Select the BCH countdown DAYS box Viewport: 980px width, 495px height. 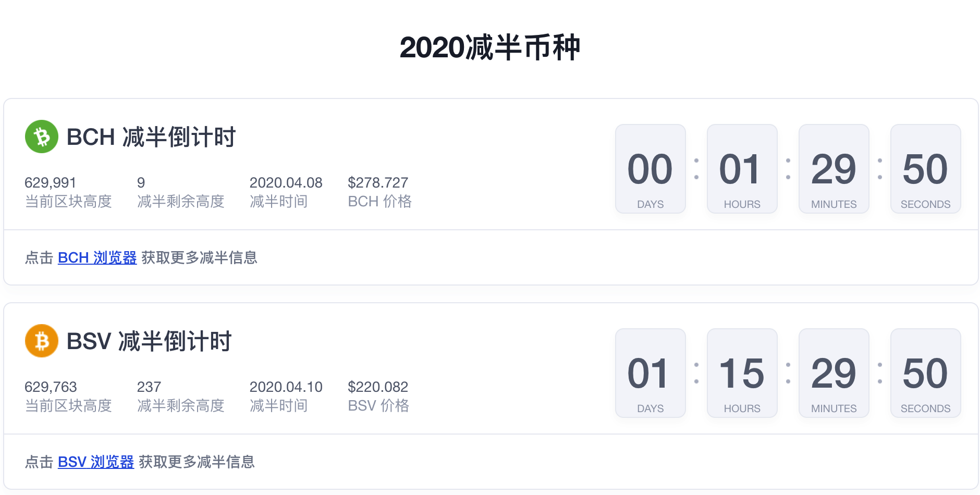pos(651,169)
